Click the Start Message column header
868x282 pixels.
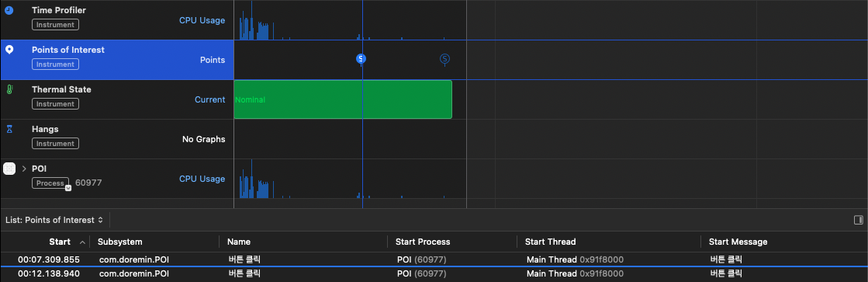[x=738, y=242]
